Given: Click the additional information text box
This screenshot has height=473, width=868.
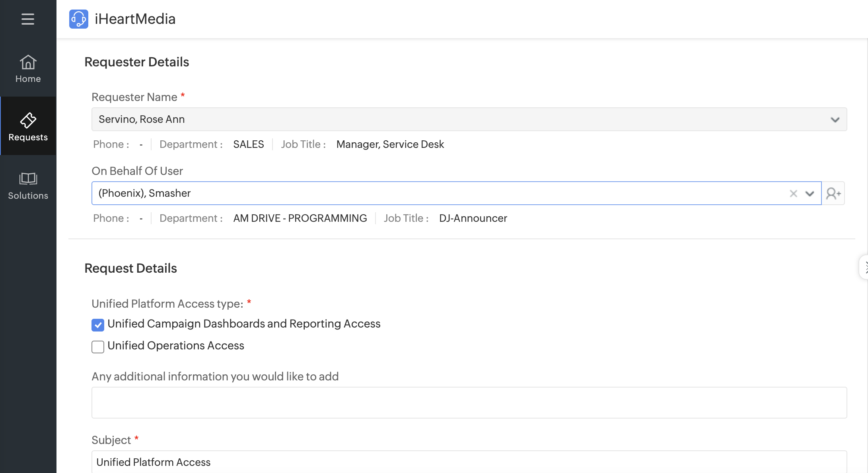Looking at the screenshot, I should pyautogui.click(x=469, y=403).
